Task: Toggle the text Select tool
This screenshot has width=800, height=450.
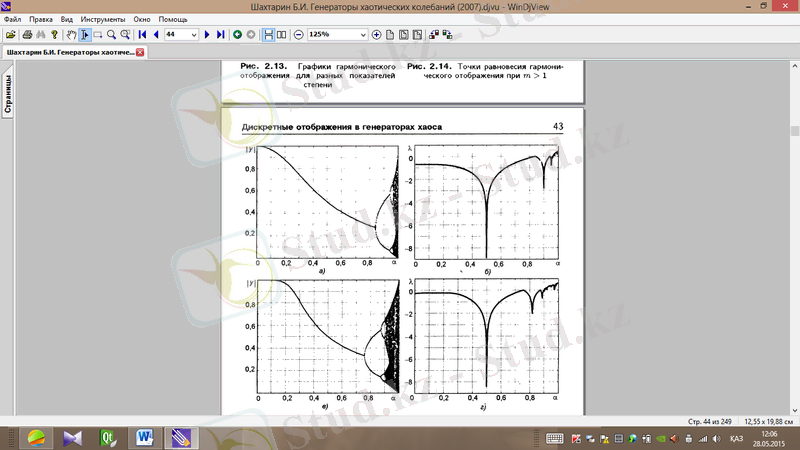Action: coord(84,34)
